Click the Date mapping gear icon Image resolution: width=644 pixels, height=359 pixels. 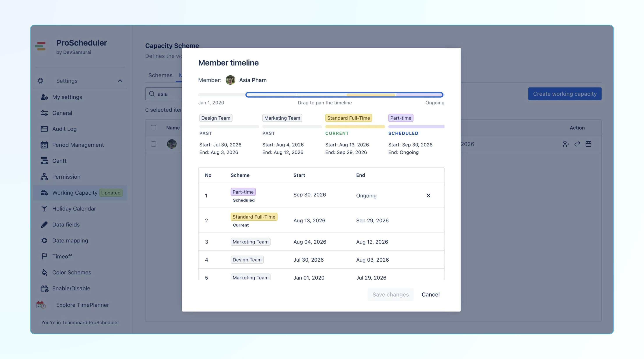[44, 241]
